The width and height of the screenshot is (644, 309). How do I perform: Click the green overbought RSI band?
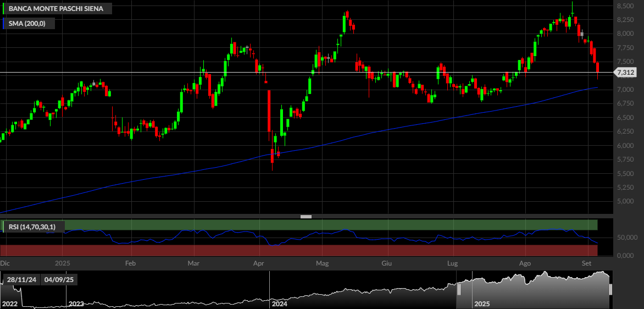coord(298,225)
